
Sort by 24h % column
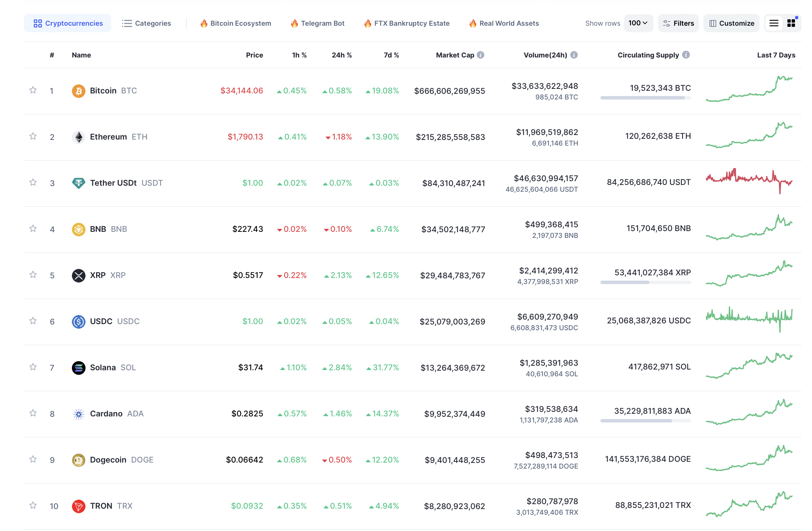coord(342,55)
